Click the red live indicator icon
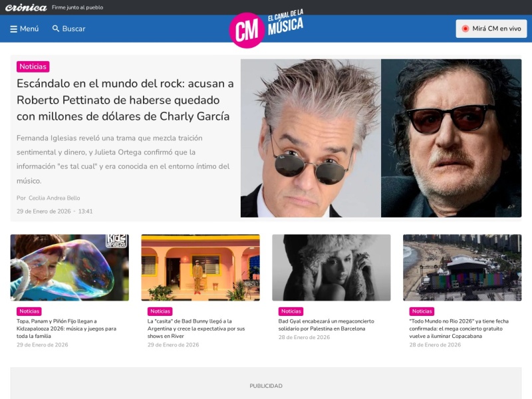Viewport: 532px width, 399px height. (465, 29)
